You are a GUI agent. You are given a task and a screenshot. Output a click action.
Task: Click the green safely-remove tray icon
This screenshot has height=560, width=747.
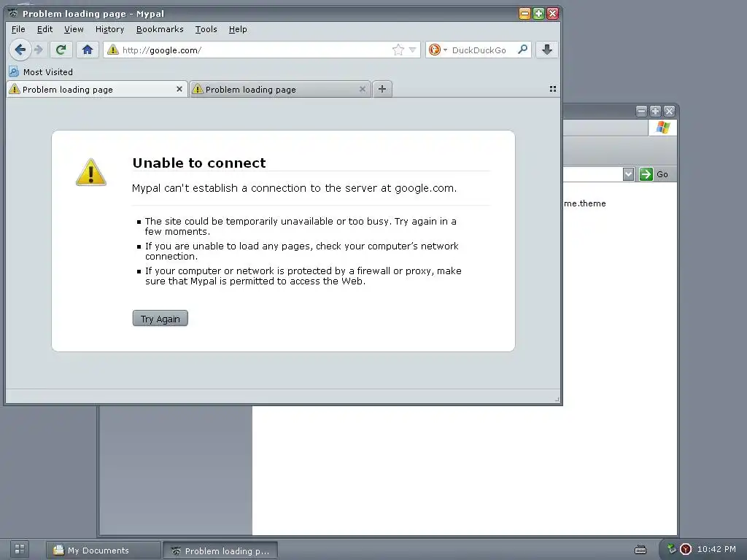[x=672, y=549]
